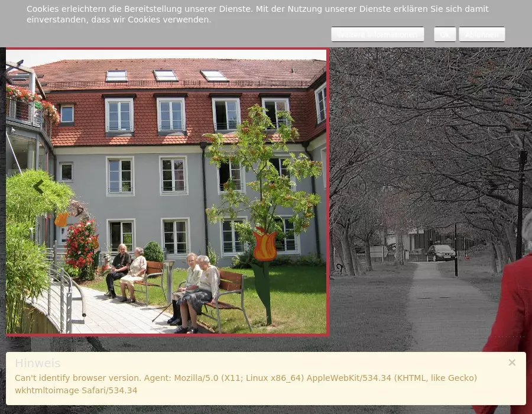
Task: Decline cookies using the Ablehnen button
Action: tap(481, 34)
